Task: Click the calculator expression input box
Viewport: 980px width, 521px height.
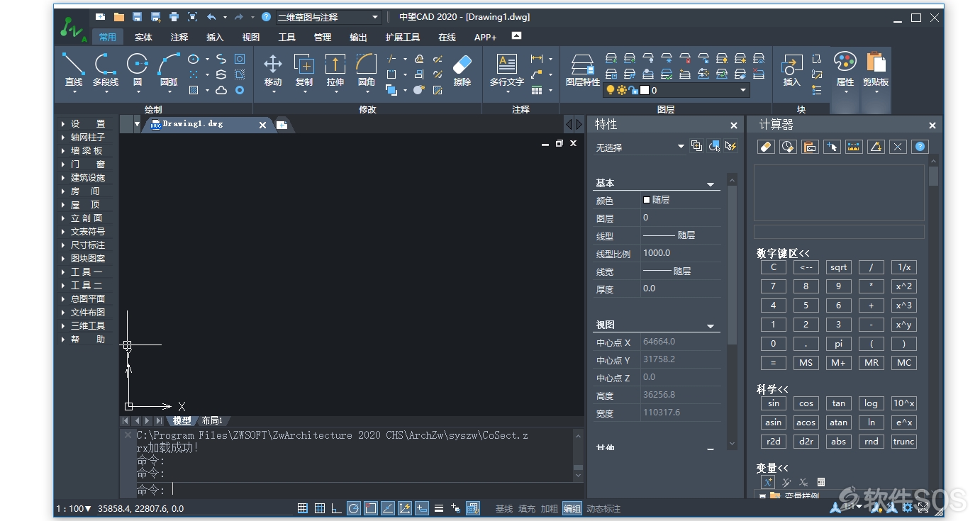Action: [839, 232]
